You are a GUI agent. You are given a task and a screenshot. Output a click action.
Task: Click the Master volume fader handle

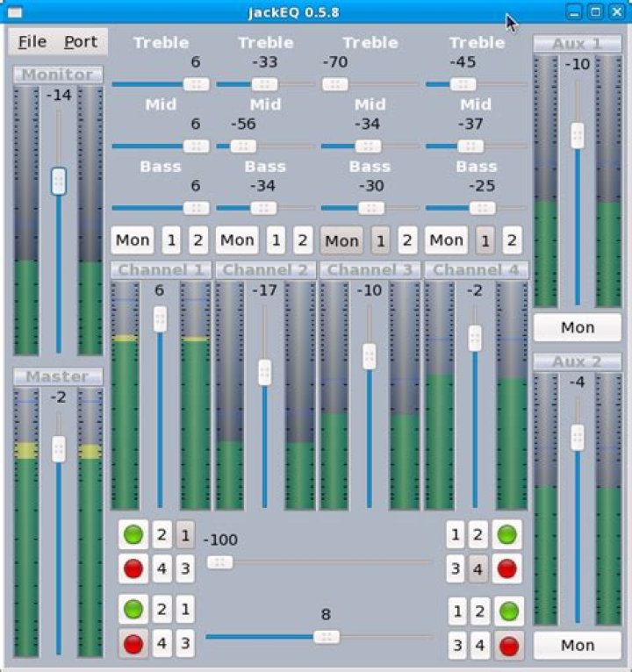(59, 448)
